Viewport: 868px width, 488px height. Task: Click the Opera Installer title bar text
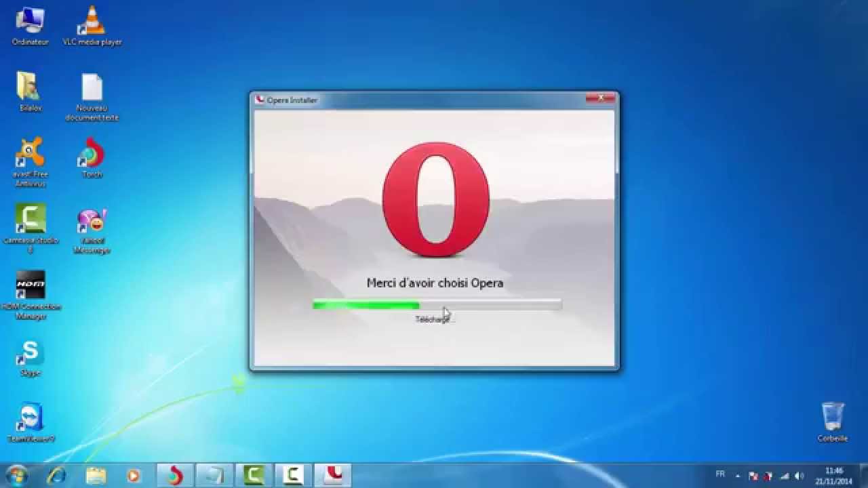[x=292, y=100]
